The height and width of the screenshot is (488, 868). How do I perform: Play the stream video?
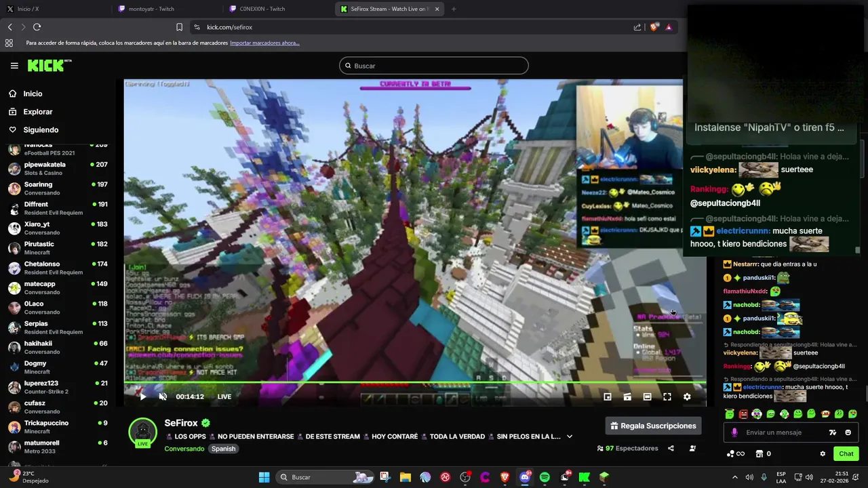(x=142, y=396)
